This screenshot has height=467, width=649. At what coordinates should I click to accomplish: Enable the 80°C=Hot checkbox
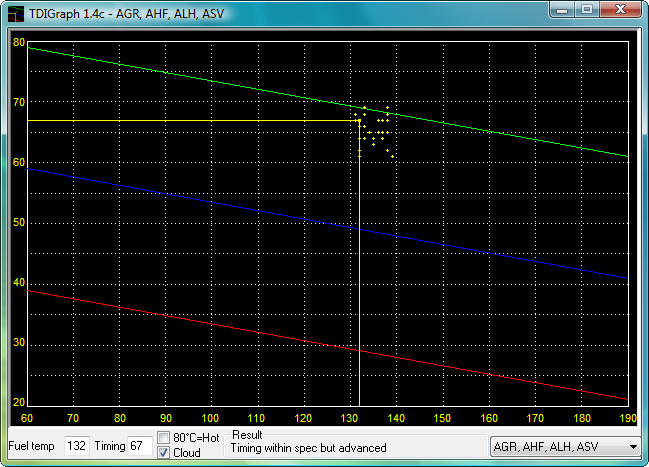[164, 438]
